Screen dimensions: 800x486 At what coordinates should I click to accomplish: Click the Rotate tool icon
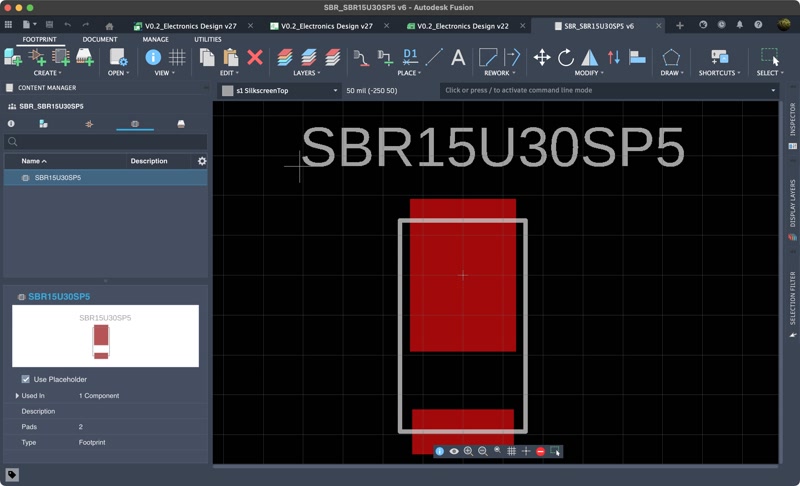click(x=566, y=58)
